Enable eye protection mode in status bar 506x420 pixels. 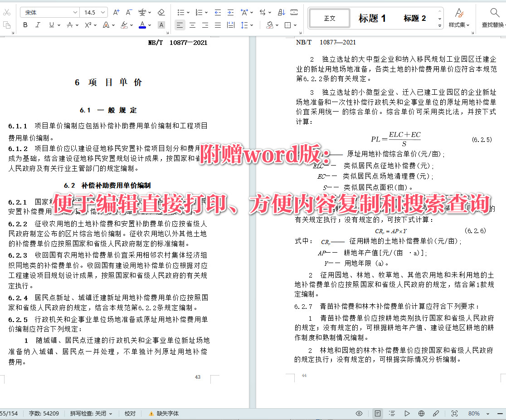pyautogui.click(x=359, y=413)
